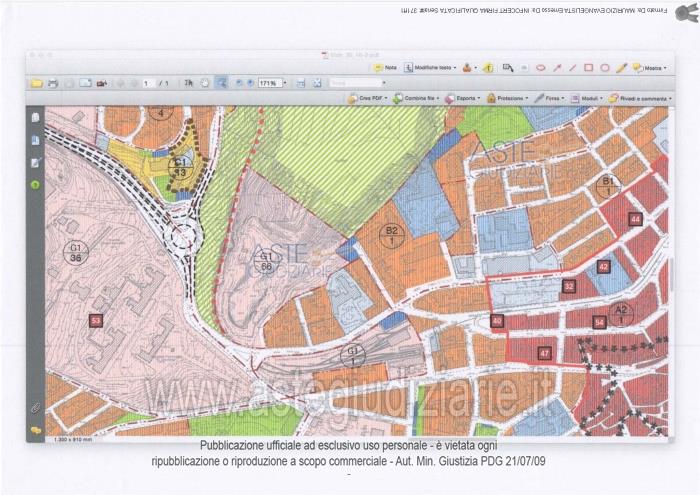Expand the Crea PDF dropdown

pos(370,99)
